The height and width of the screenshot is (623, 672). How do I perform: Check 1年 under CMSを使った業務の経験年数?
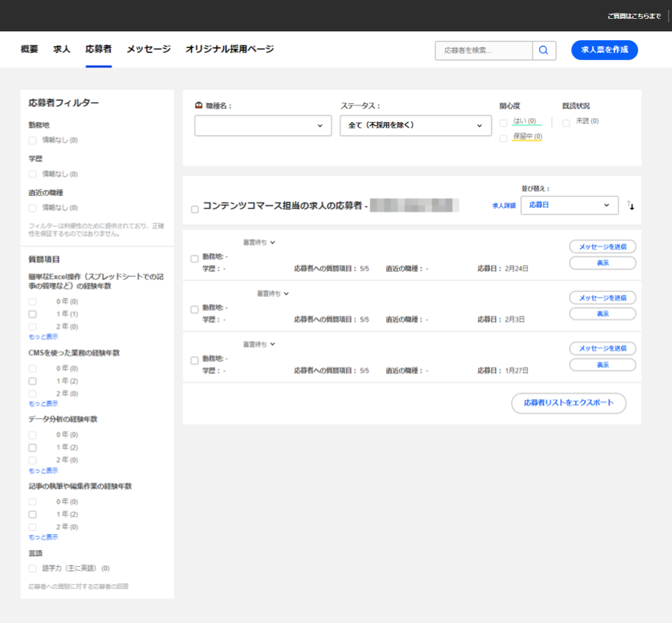coord(32,380)
